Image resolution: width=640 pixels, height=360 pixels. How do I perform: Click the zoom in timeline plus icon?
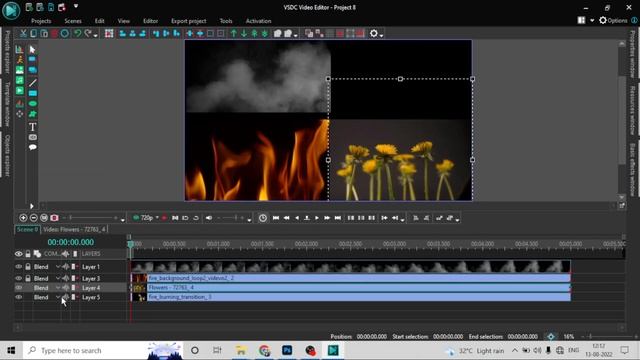(x=23, y=218)
